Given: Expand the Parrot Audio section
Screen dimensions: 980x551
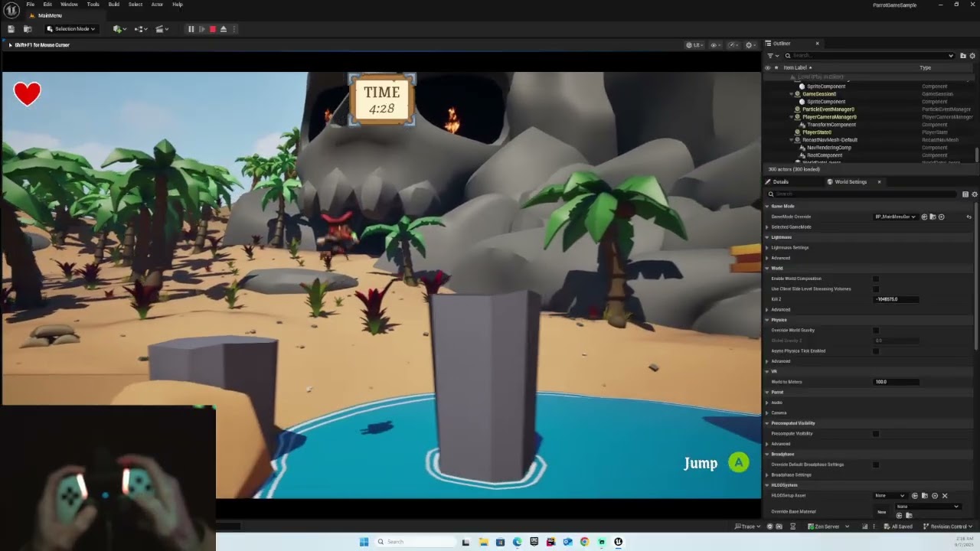Looking at the screenshot, I should coord(768,403).
